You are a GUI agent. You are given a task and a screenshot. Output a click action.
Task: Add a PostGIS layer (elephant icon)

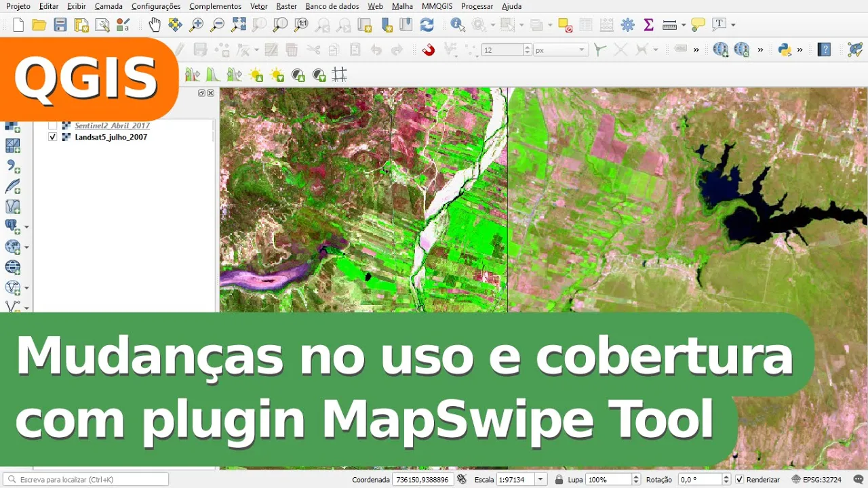pos(13,226)
